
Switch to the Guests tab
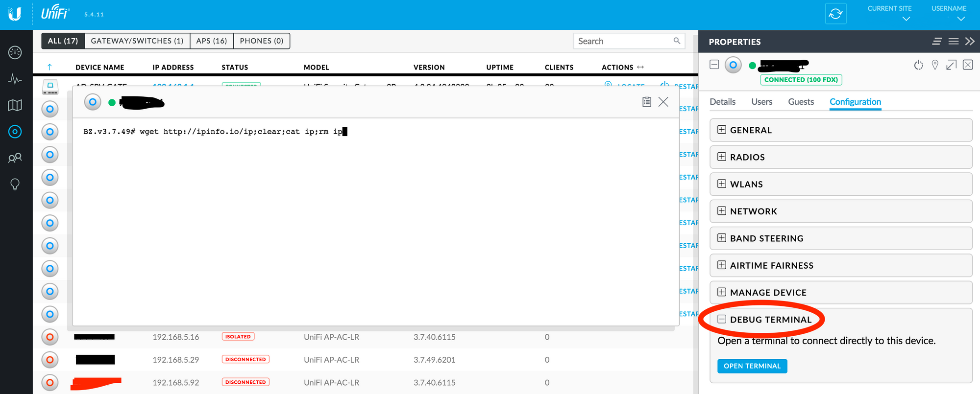tap(801, 102)
